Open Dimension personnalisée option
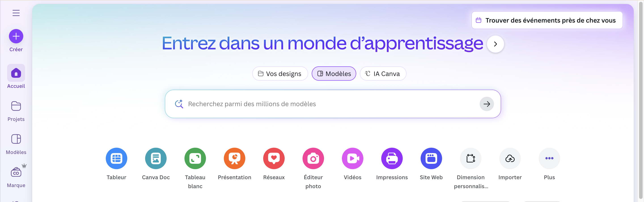Viewport: 644px width, 202px height. click(x=471, y=158)
